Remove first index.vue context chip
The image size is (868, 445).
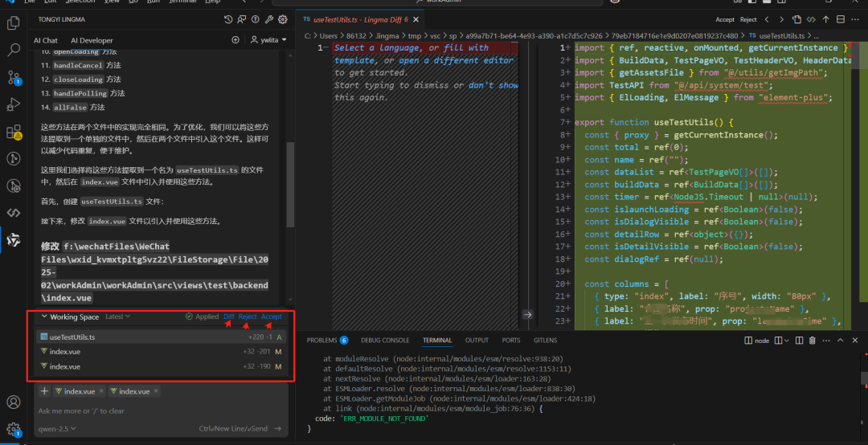pos(100,390)
